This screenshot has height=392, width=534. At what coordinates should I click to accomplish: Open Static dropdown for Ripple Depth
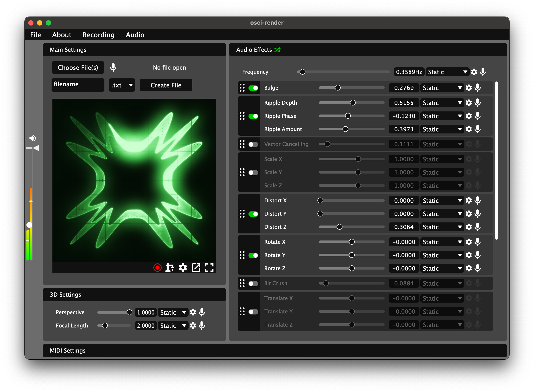pos(442,103)
